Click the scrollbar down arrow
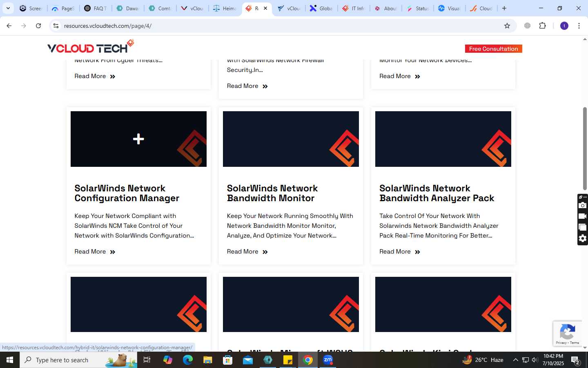 [x=585, y=348]
